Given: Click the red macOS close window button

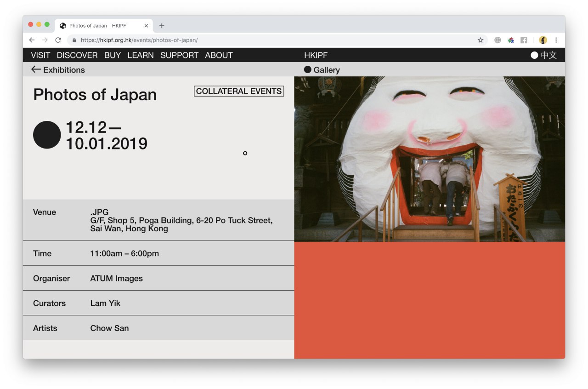Looking at the screenshot, I should coord(31,24).
